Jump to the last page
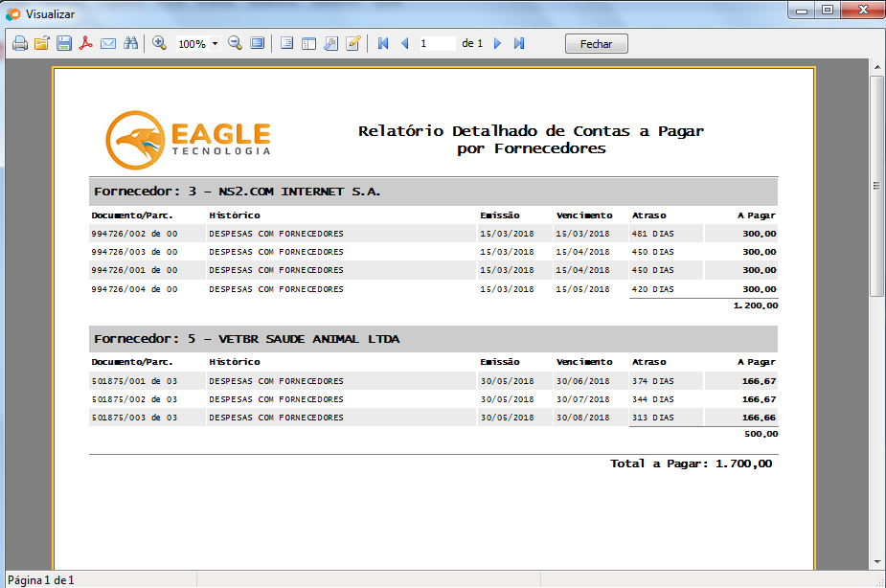Image resolution: width=886 pixels, height=588 pixels. [x=519, y=44]
